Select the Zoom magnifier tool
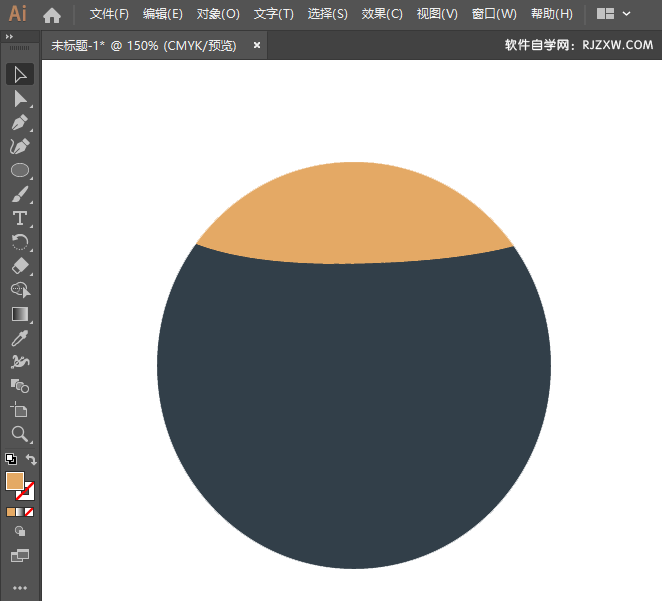Viewport: 662px width, 601px height. tap(19, 434)
